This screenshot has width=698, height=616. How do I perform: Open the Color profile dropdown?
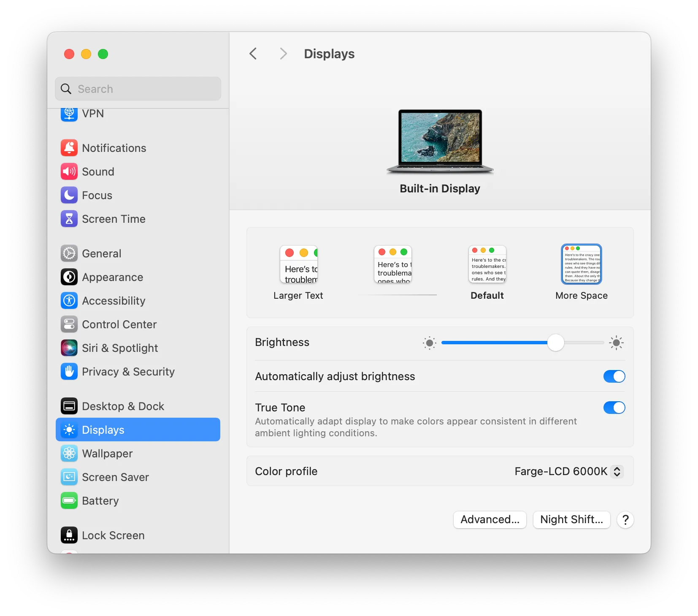pos(617,471)
